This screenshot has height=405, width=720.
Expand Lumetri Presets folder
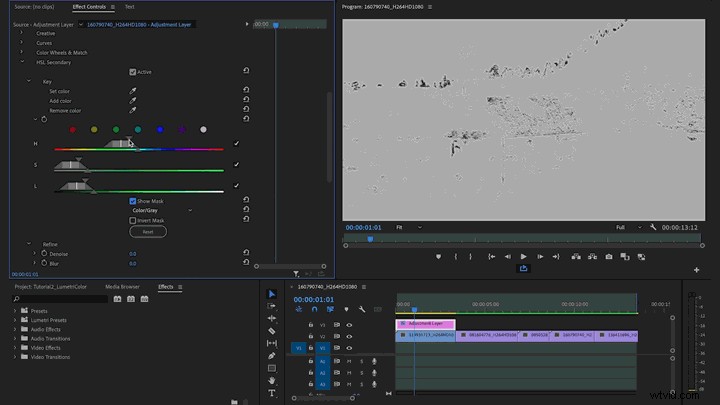(x=15, y=320)
